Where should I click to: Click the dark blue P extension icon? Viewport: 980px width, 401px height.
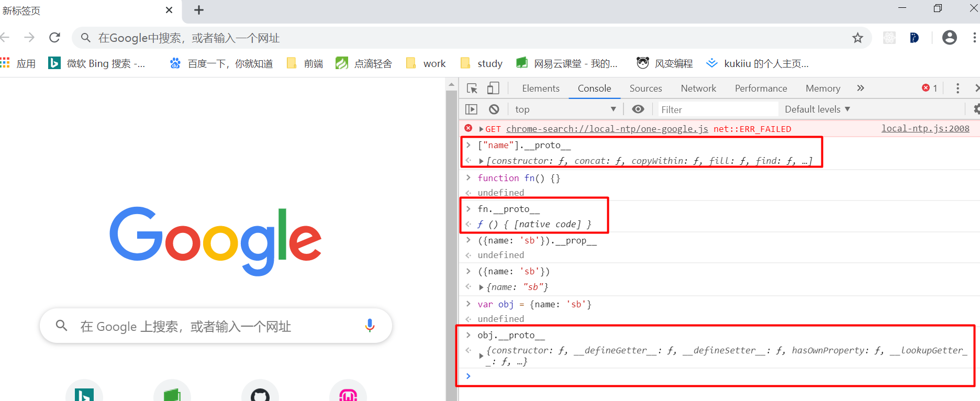coord(914,38)
